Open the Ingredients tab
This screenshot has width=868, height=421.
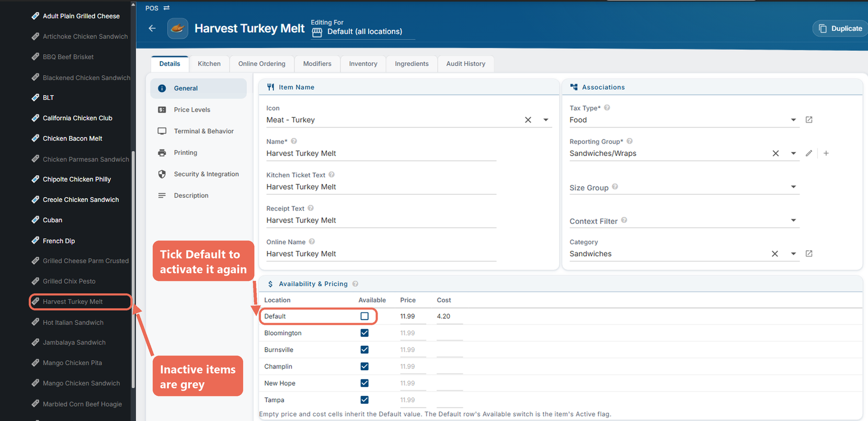pyautogui.click(x=412, y=64)
